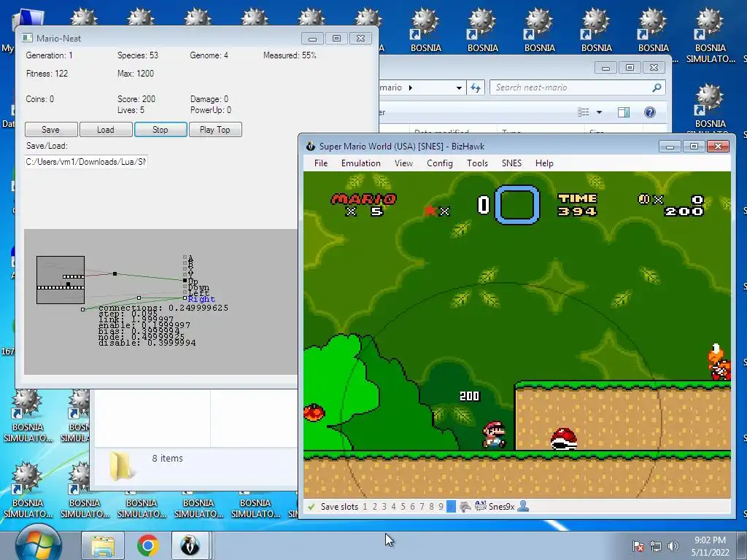Viewport: 747px width, 560px height.
Task: Open the Windows Start menu orb
Action: 38,545
